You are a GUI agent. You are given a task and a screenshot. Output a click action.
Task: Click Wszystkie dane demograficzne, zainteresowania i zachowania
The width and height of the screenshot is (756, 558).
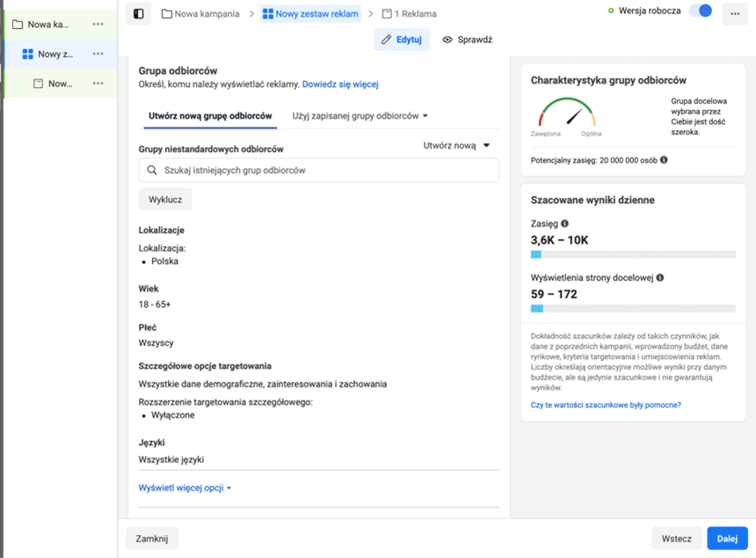(262, 384)
